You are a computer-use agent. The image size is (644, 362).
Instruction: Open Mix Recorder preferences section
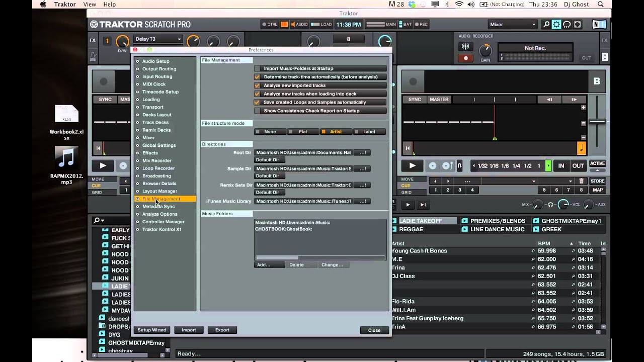pyautogui.click(x=156, y=161)
